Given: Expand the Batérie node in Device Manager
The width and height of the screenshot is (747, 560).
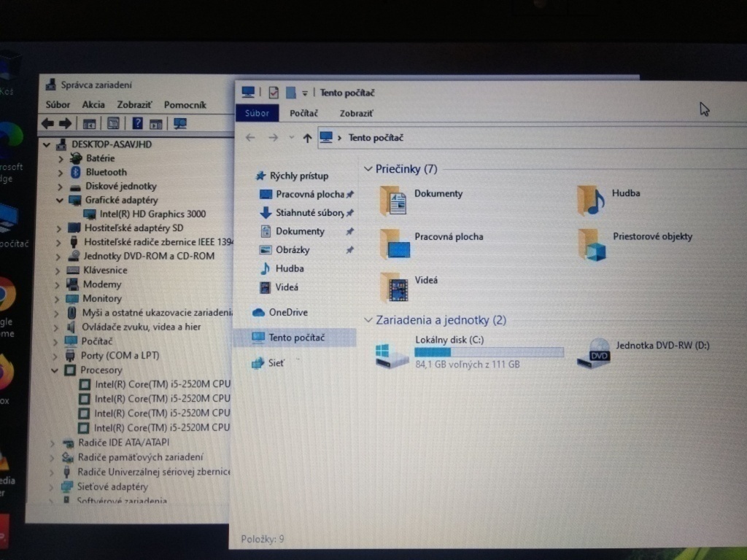Looking at the screenshot, I should point(61,158).
